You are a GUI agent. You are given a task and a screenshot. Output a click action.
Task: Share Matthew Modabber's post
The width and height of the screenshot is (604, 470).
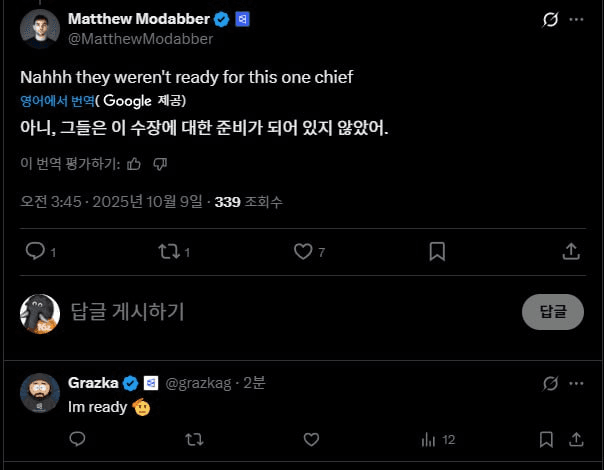[571, 251]
